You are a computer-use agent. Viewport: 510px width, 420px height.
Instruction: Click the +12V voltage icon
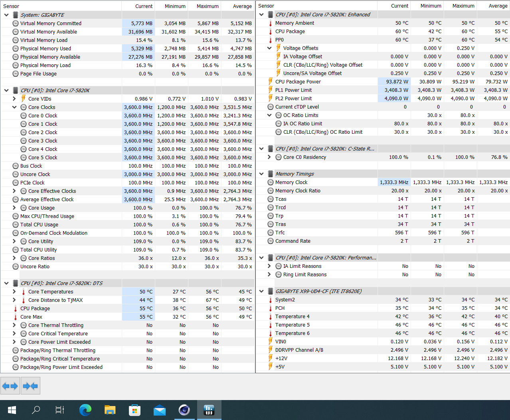(271, 358)
